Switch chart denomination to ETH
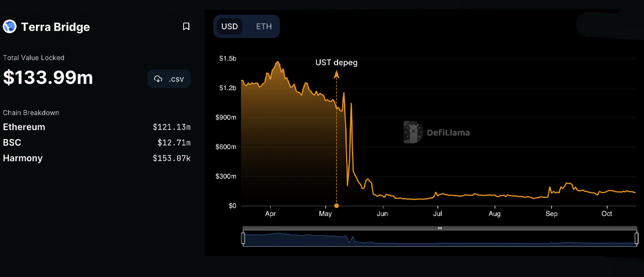This screenshot has height=277, width=644. [x=264, y=27]
